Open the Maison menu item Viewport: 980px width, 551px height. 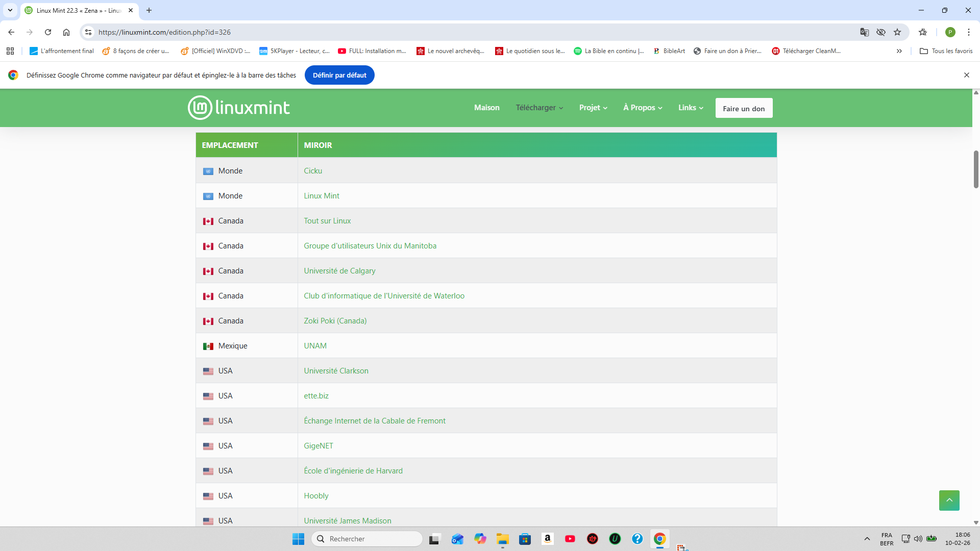click(x=486, y=108)
